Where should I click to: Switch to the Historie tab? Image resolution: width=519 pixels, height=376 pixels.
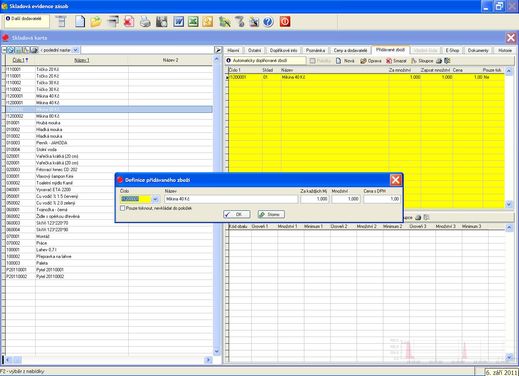(x=505, y=50)
